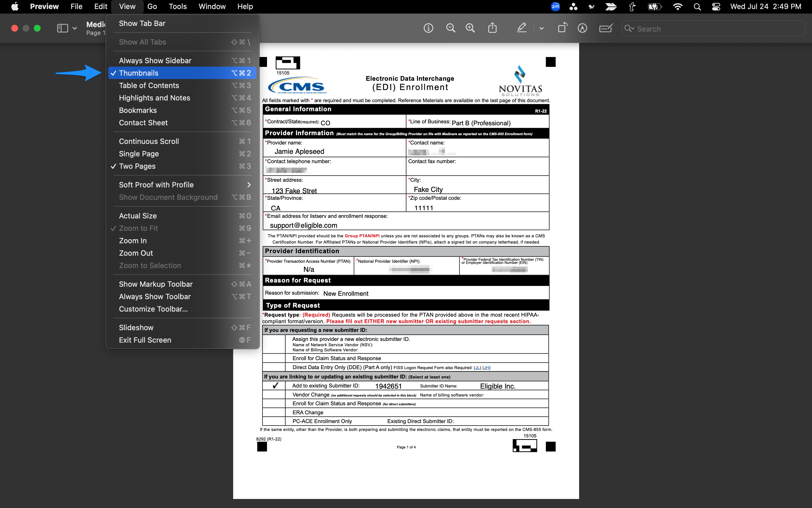Switch to Continuous Scroll layout
Viewport: 812px width, 508px height.
coord(182,141)
